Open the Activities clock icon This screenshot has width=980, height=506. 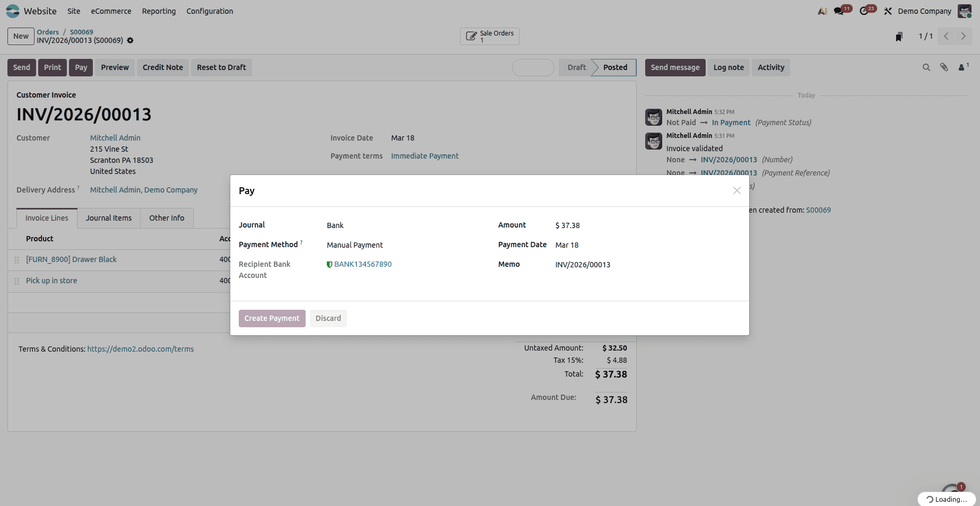tap(865, 11)
